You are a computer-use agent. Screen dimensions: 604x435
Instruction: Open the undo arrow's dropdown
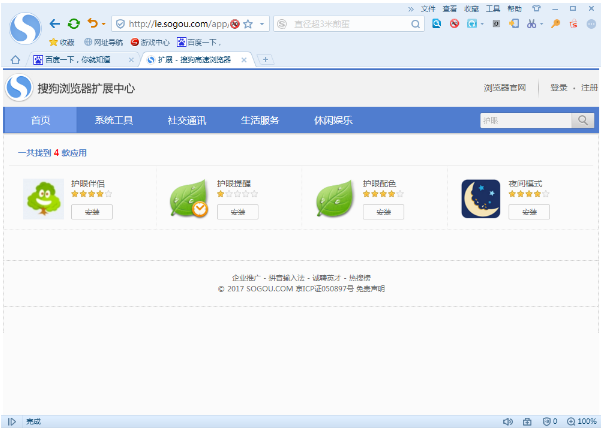tap(104, 24)
